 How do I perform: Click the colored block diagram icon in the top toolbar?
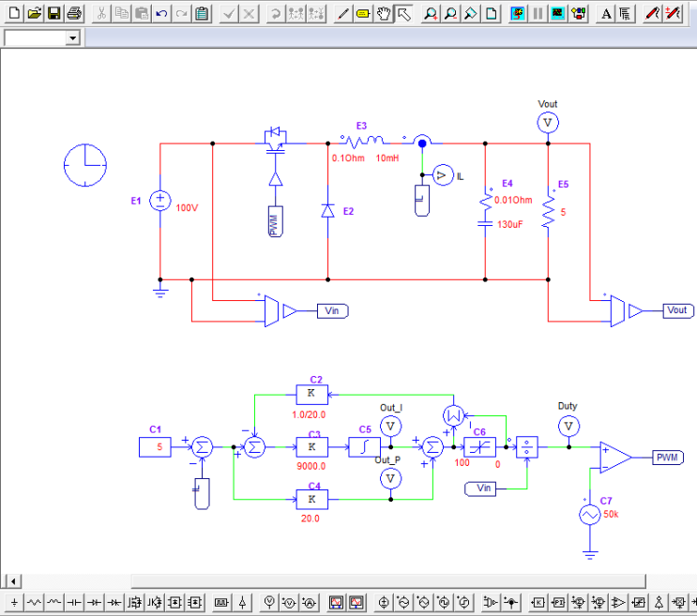[578, 14]
